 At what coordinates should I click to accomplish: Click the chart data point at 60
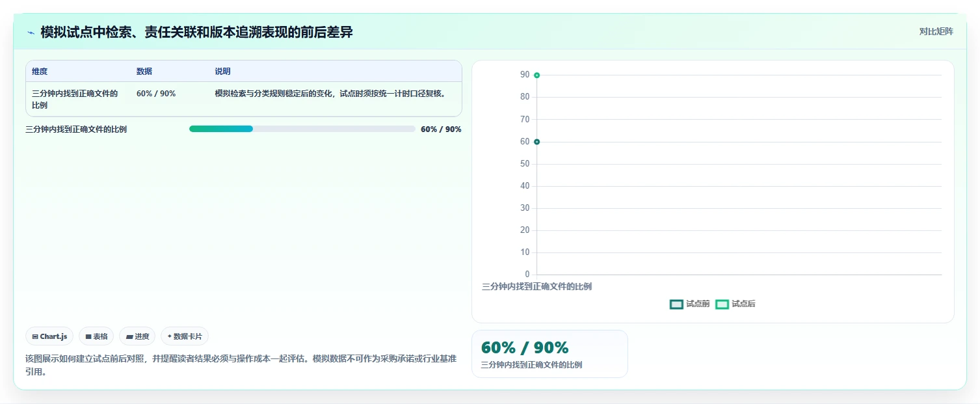click(x=536, y=142)
